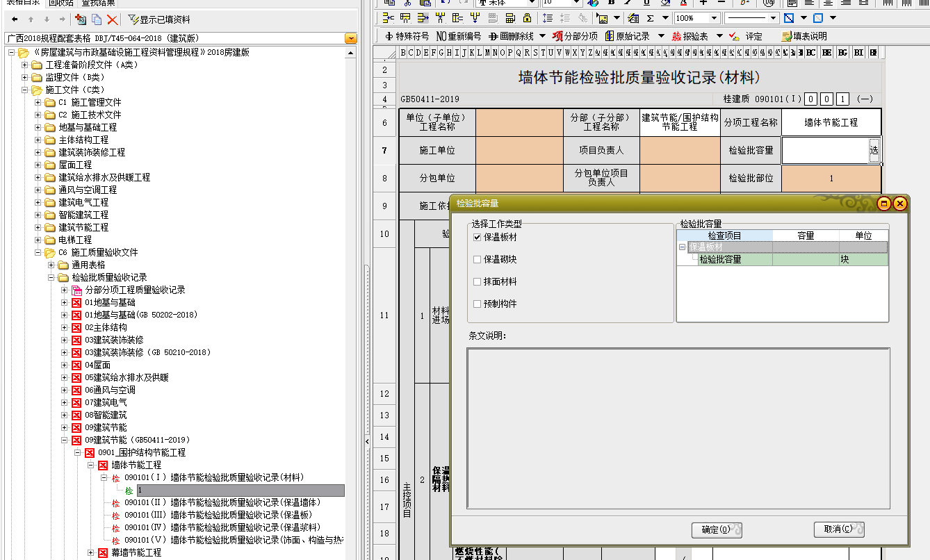Image resolution: width=930 pixels, height=560 pixels.
Task: Expand the 幕墙节能工程 tree node
Action: pos(91,552)
